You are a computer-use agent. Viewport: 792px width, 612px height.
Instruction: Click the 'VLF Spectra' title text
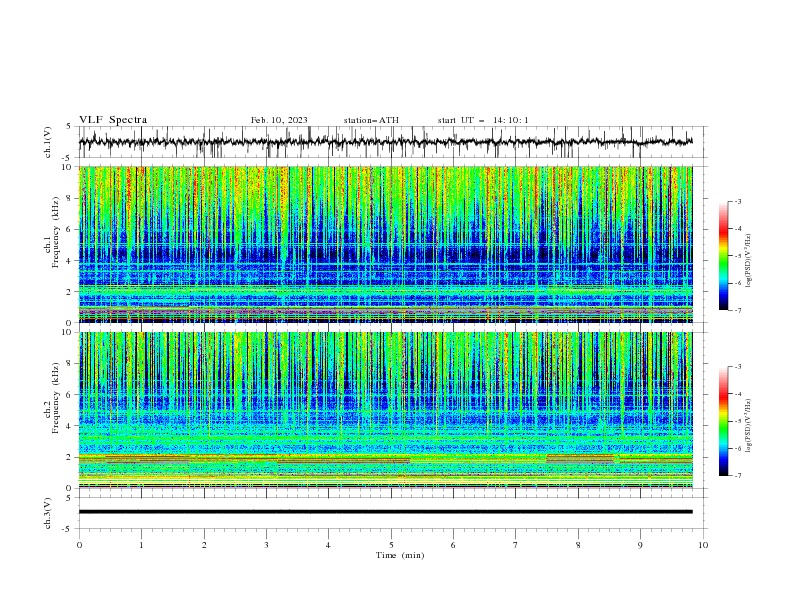(113, 120)
